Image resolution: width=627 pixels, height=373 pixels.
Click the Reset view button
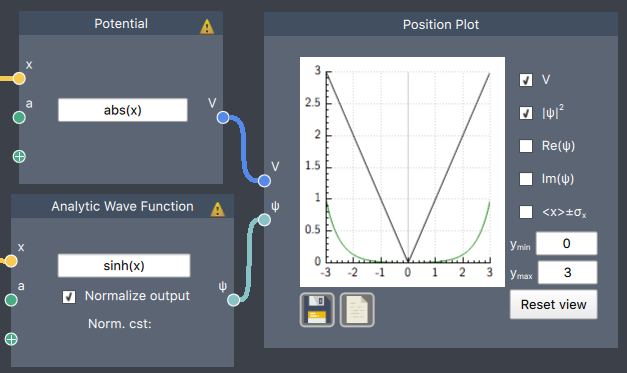point(553,305)
